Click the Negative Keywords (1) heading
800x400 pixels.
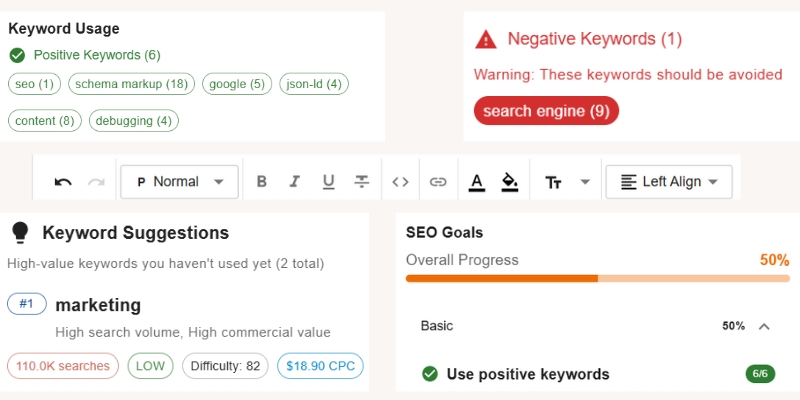coord(594,39)
